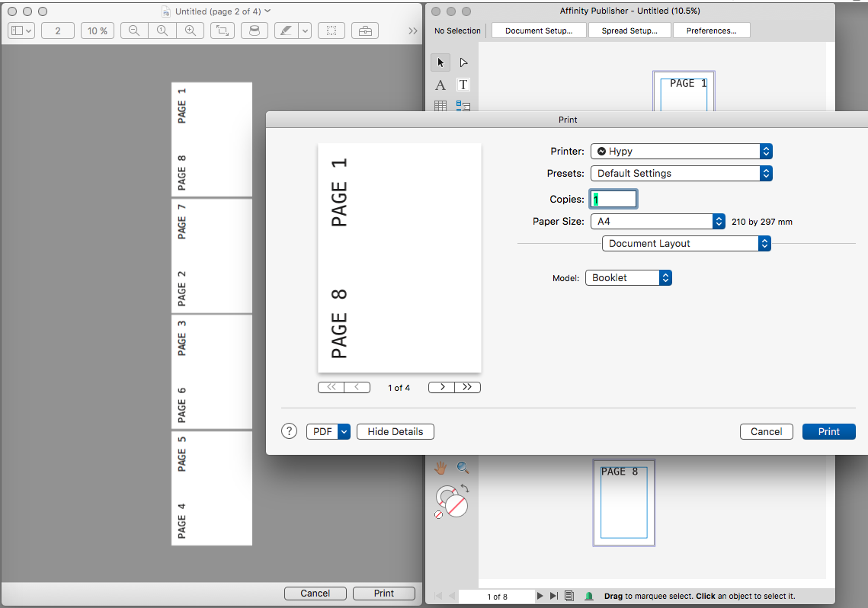Activate the Zoom tool magnifier
This screenshot has width=868, height=608.
coord(463,468)
